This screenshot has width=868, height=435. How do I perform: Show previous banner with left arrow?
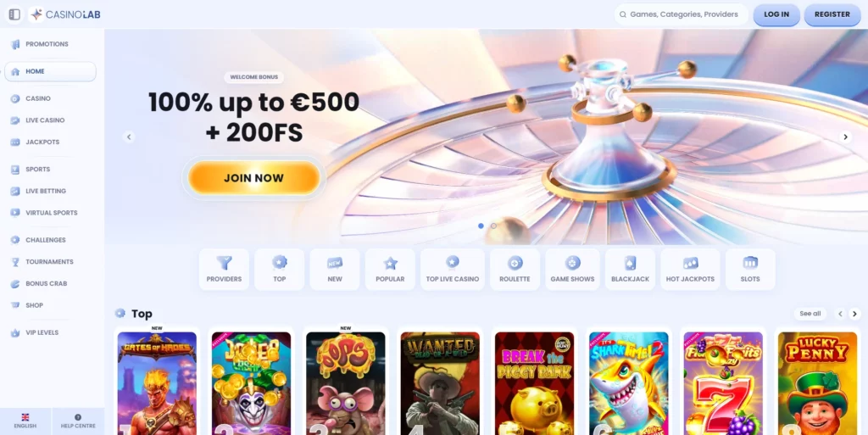[x=129, y=137]
